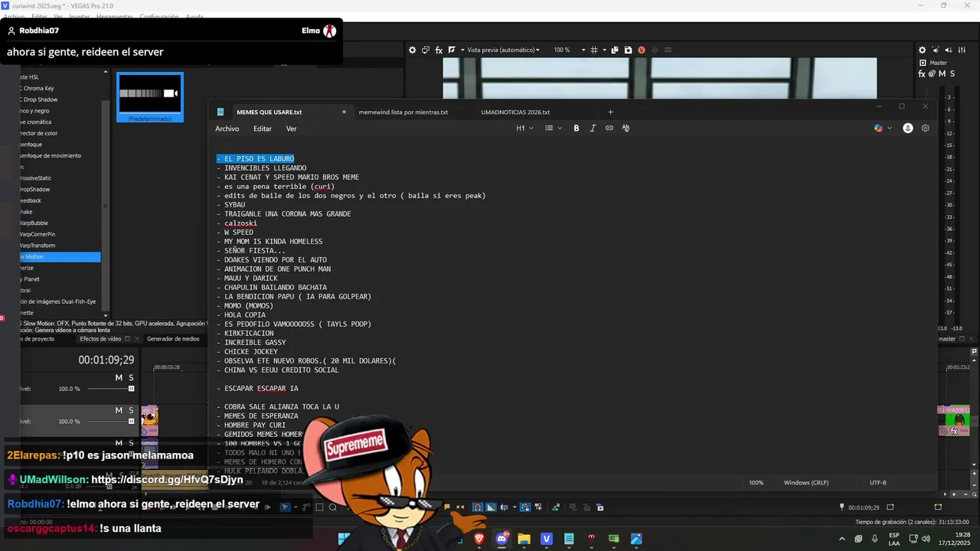Open File Explorer from taskbar

click(524, 539)
